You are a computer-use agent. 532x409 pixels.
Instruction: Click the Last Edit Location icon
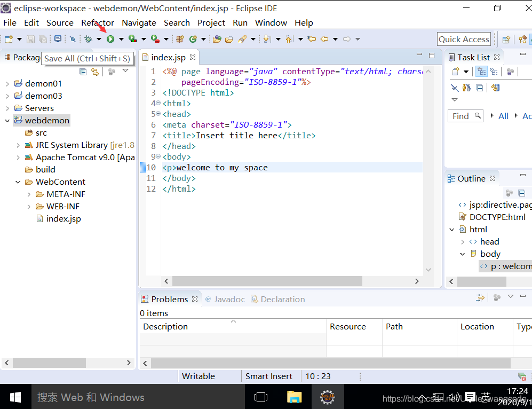[312, 39]
